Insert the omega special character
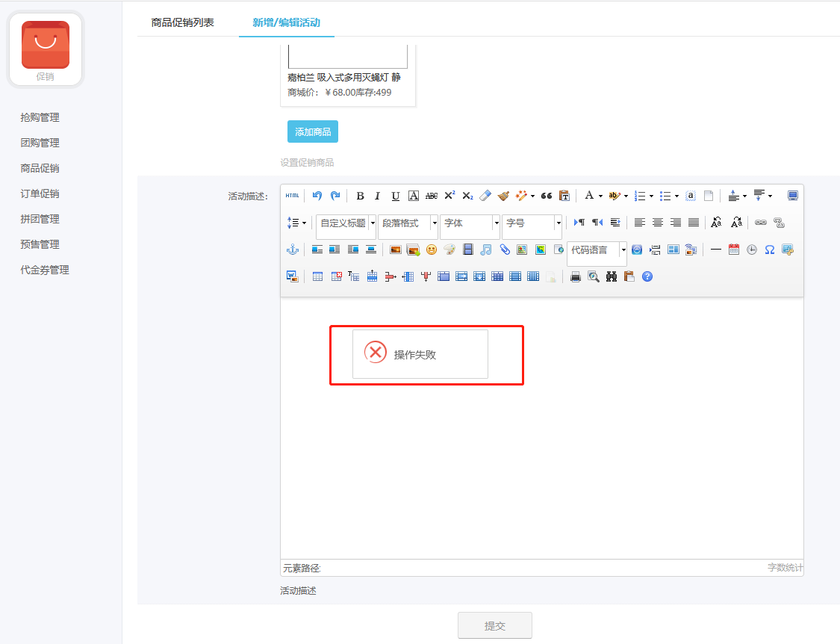840x644 pixels. coord(769,249)
